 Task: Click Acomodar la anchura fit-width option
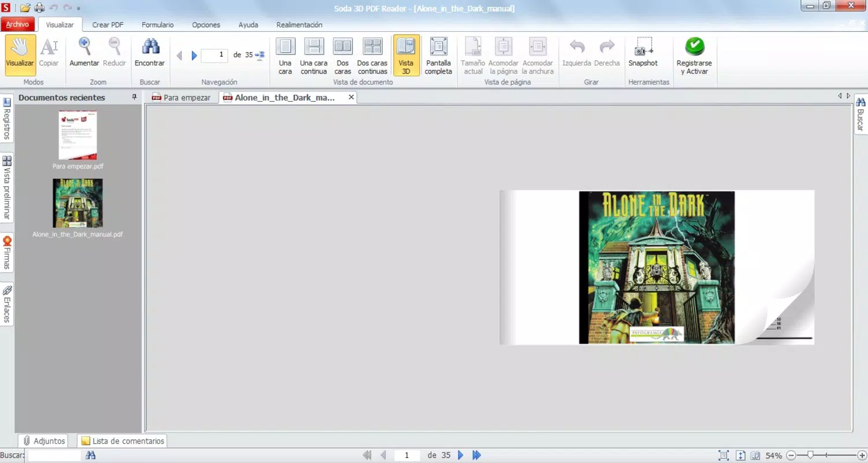point(538,55)
